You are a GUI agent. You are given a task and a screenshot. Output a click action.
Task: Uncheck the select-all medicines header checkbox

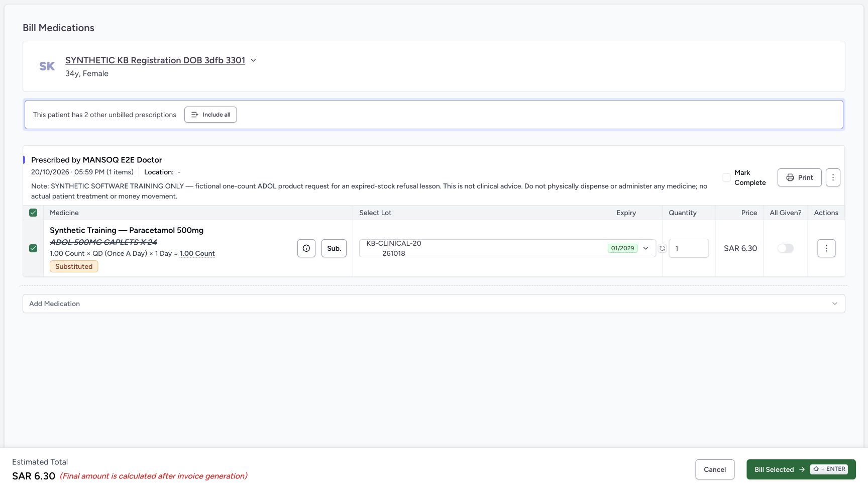coord(33,213)
